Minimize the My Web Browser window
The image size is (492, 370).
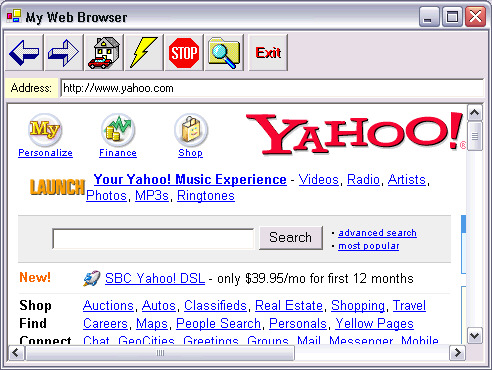[428, 17]
